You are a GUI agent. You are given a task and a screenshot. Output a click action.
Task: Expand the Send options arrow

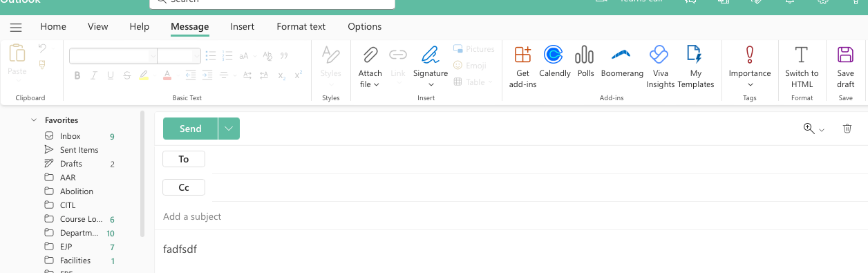(229, 129)
